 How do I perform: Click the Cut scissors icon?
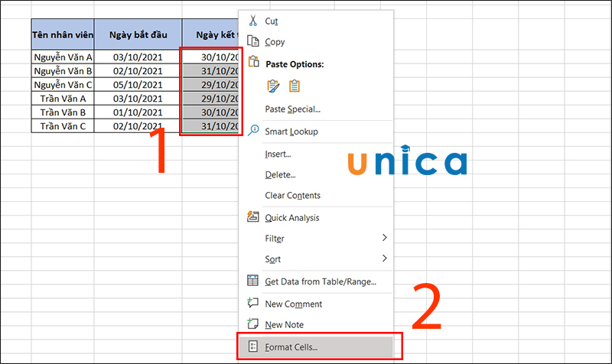point(252,21)
